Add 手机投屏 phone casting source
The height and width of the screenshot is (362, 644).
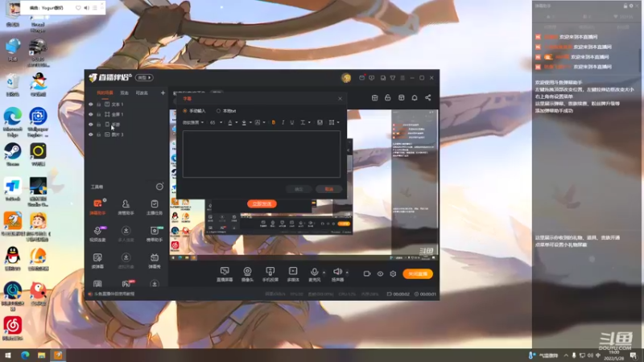point(270,274)
